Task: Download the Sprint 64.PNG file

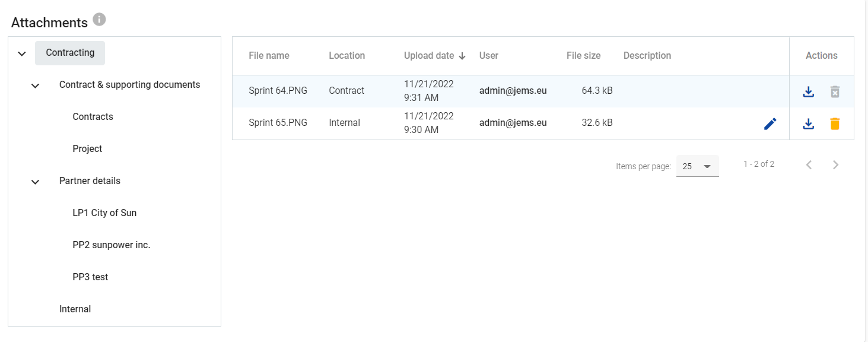Action: tap(808, 91)
